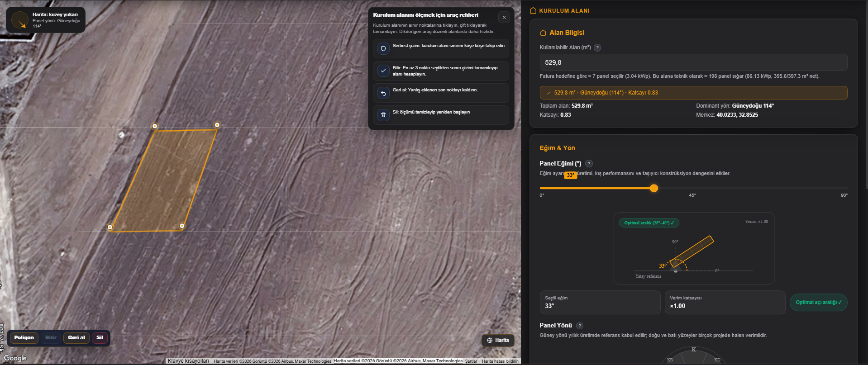Click the compass direction icon on map
The height and width of the screenshot is (365, 868).
coord(20,20)
